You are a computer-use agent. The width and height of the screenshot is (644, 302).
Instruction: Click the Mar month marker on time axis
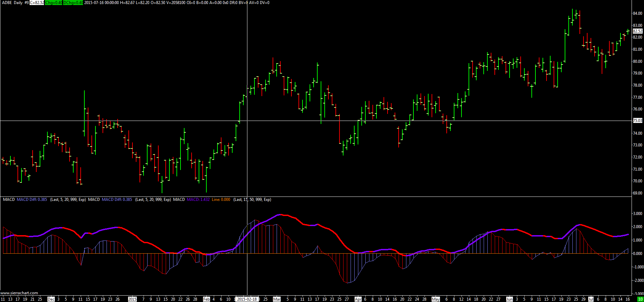tap(277, 299)
